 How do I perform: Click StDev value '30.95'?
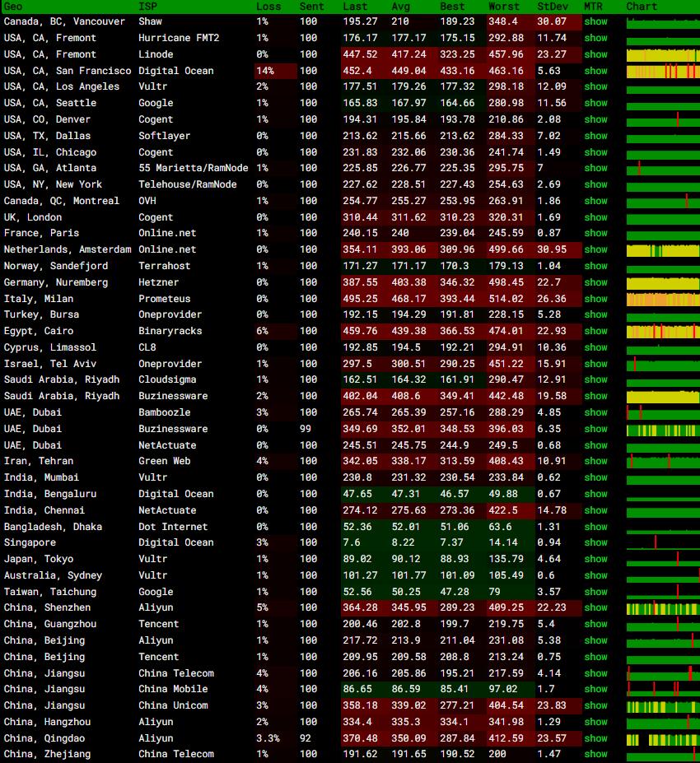point(552,249)
